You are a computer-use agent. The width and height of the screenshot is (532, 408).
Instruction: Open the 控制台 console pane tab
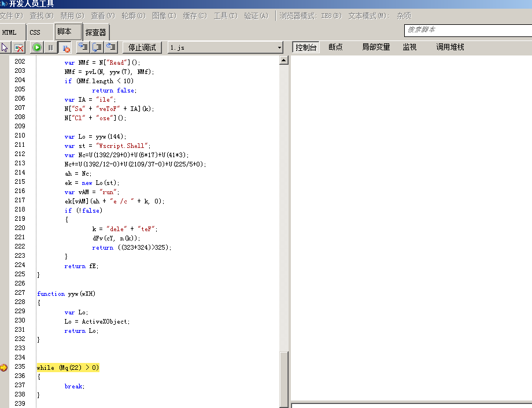click(306, 47)
